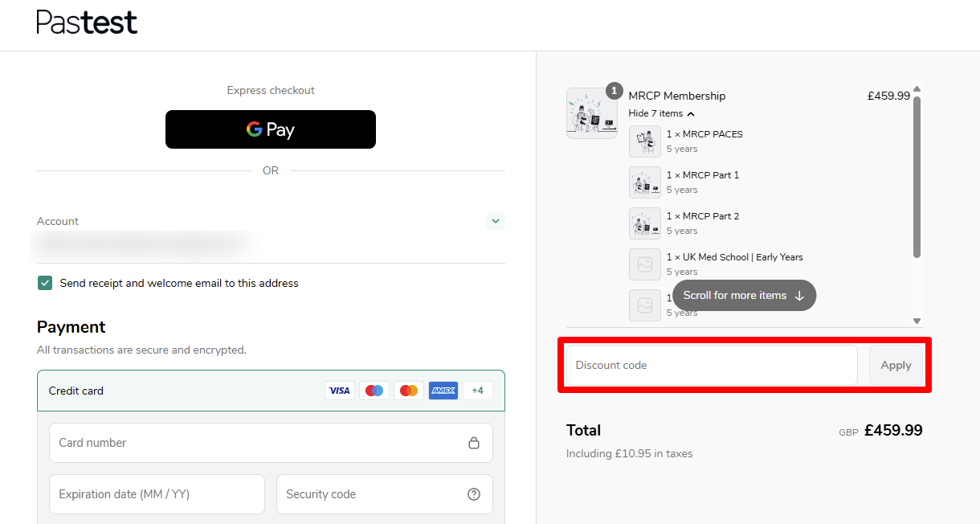Select the Credit card payment option

(271, 391)
